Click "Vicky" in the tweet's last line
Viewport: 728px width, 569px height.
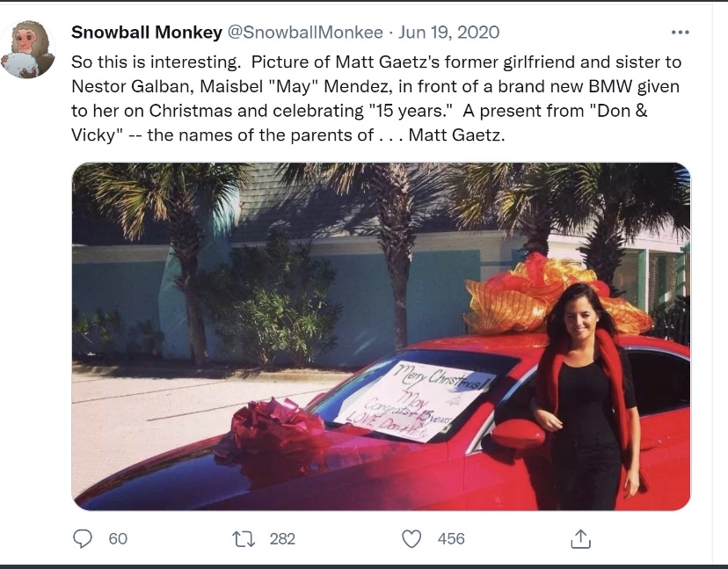click(94, 137)
